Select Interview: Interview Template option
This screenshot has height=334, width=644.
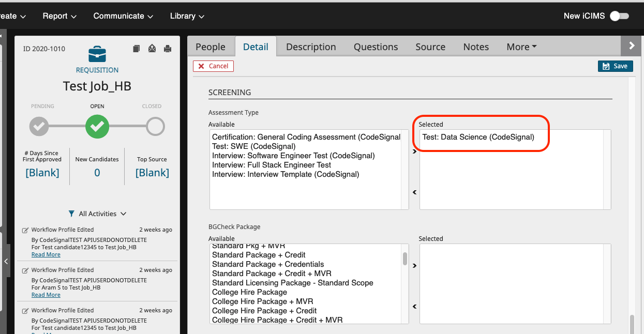click(286, 174)
